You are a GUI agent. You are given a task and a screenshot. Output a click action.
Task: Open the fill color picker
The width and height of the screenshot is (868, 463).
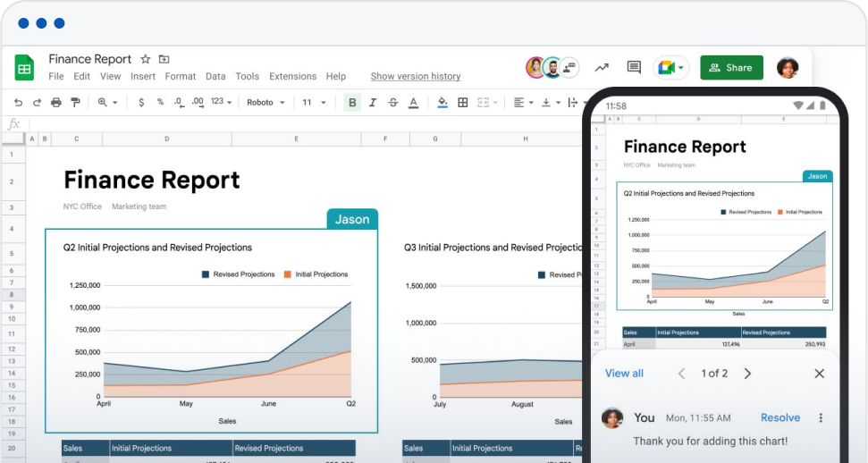click(x=442, y=103)
